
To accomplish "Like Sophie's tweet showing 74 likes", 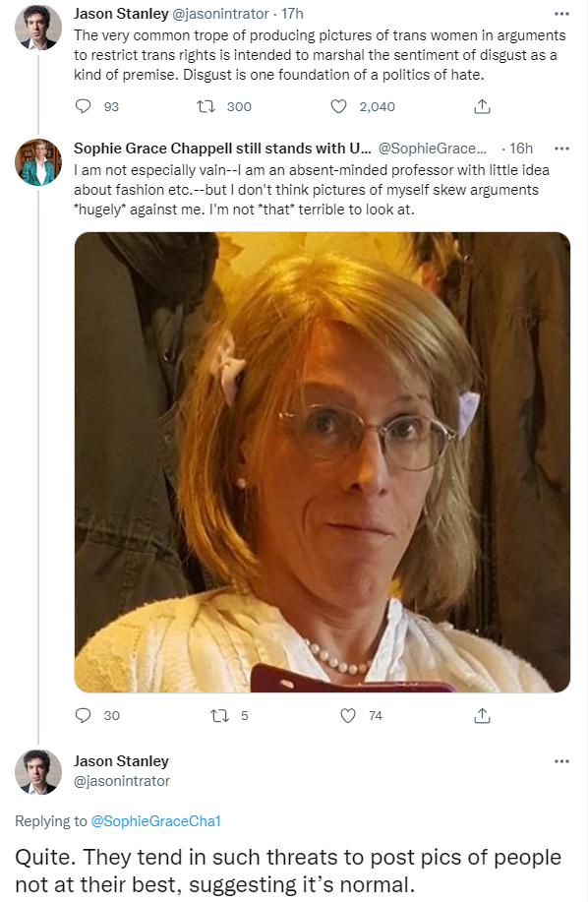I will pos(348,716).
